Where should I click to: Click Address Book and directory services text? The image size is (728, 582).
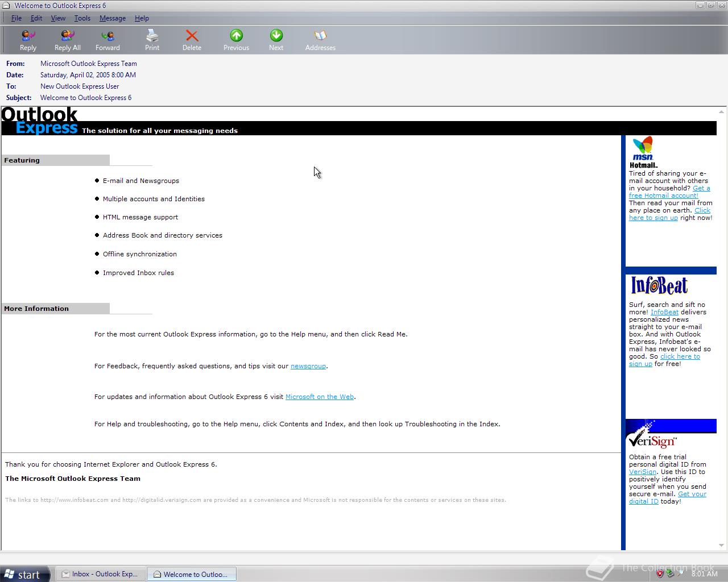(x=163, y=235)
